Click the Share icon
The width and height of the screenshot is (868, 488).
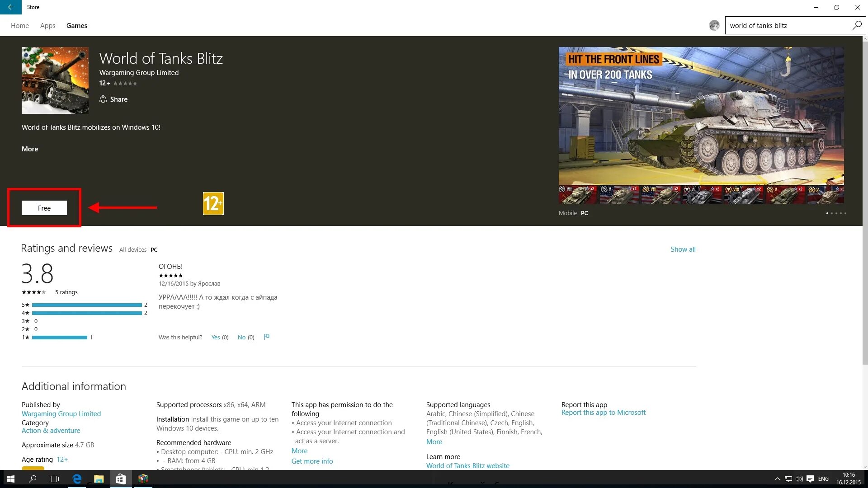point(103,99)
